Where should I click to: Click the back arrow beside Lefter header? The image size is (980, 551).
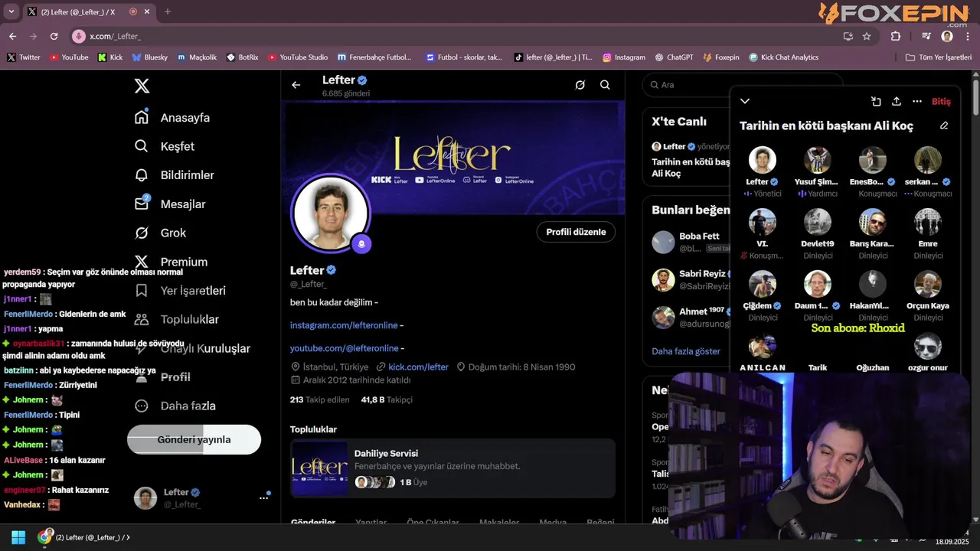pyautogui.click(x=296, y=85)
